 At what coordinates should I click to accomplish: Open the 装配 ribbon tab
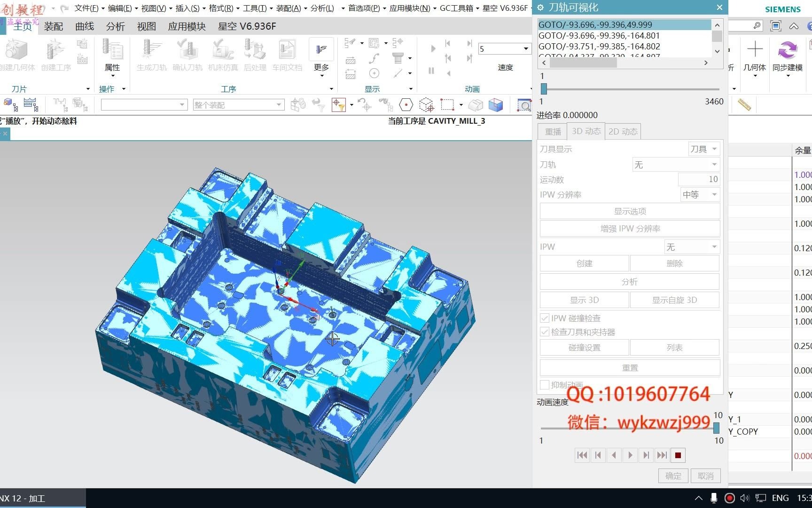pyautogui.click(x=54, y=26)
